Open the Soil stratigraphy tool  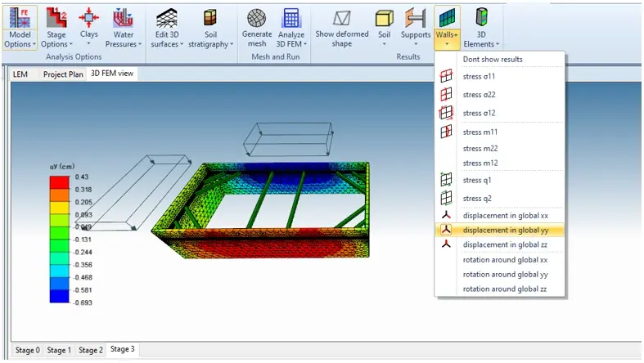(x=210, y=28)
